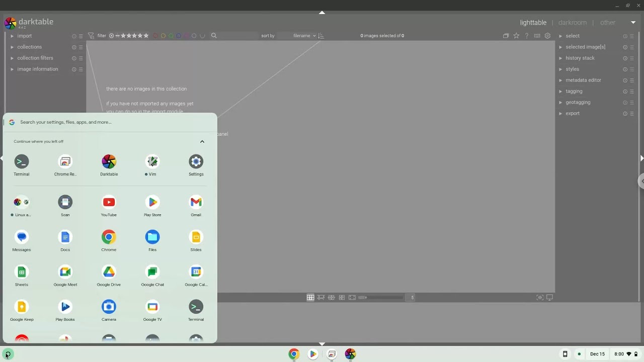Open ChromeOS launcher button on shelf
Screen dimensions: 644x362
pos(8,354)
